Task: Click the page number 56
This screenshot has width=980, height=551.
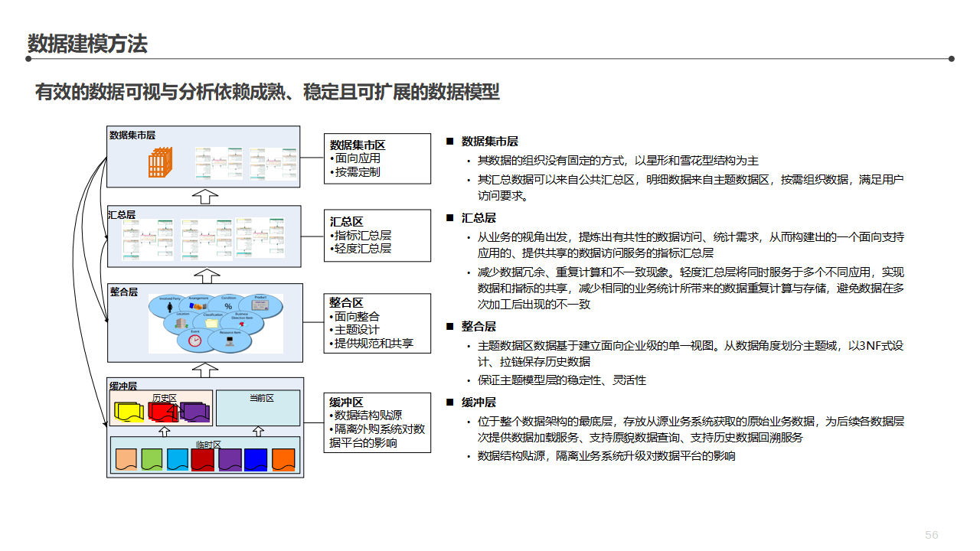Action: (x=932, y=535)
